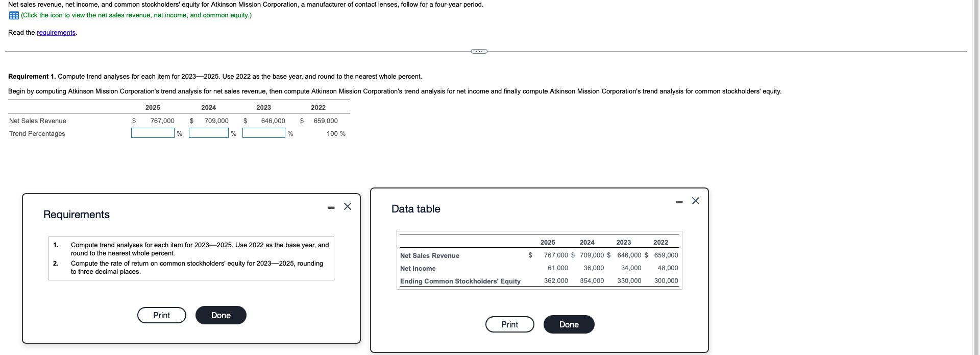980x355 pixels.
Task: Click requirement 2 text about rate of return
Action: click(197, 268)
